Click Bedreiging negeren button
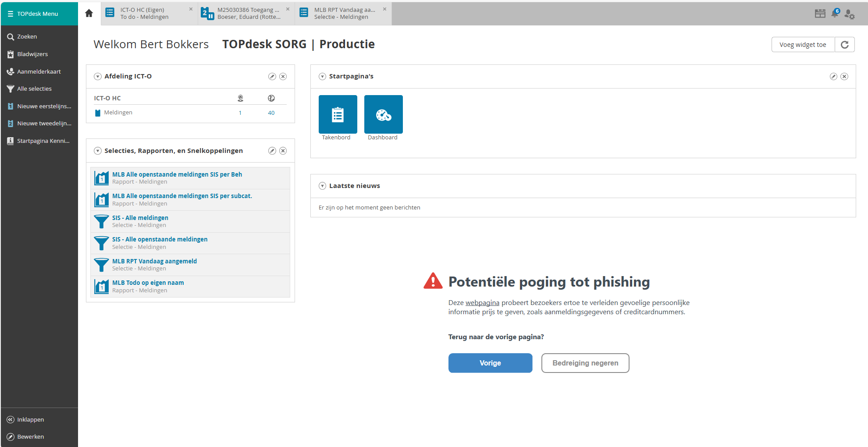868x447 pixels. tap(585, 363)
